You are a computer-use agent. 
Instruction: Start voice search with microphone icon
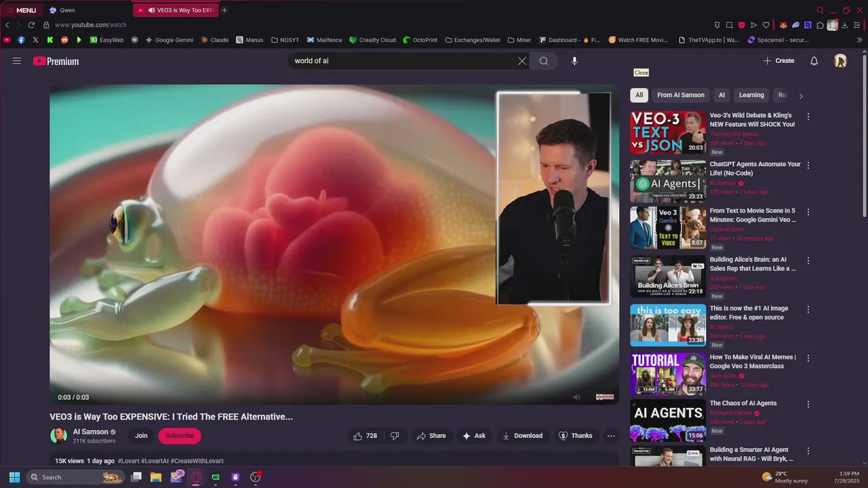[574, 61]
